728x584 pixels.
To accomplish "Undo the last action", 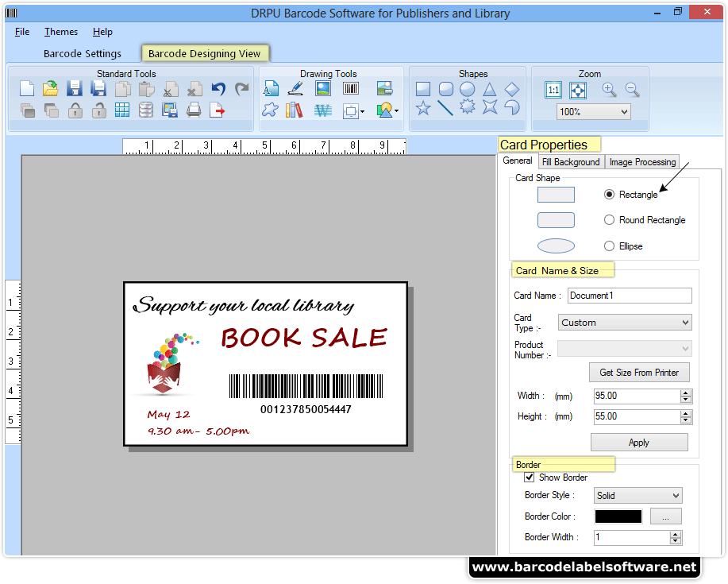I will pos(218,88).
